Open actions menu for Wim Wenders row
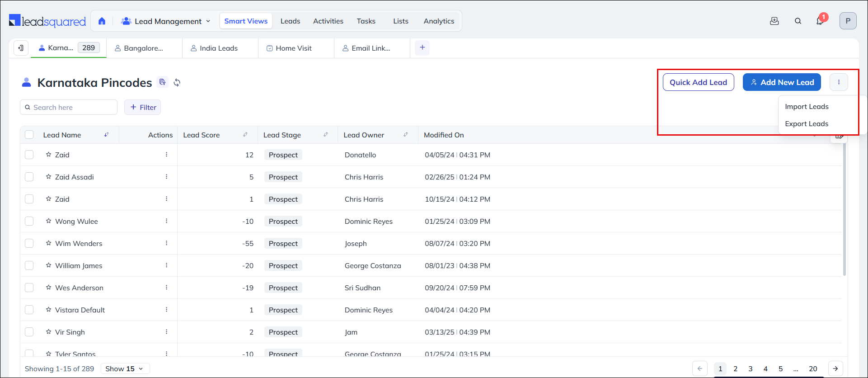 167,243
